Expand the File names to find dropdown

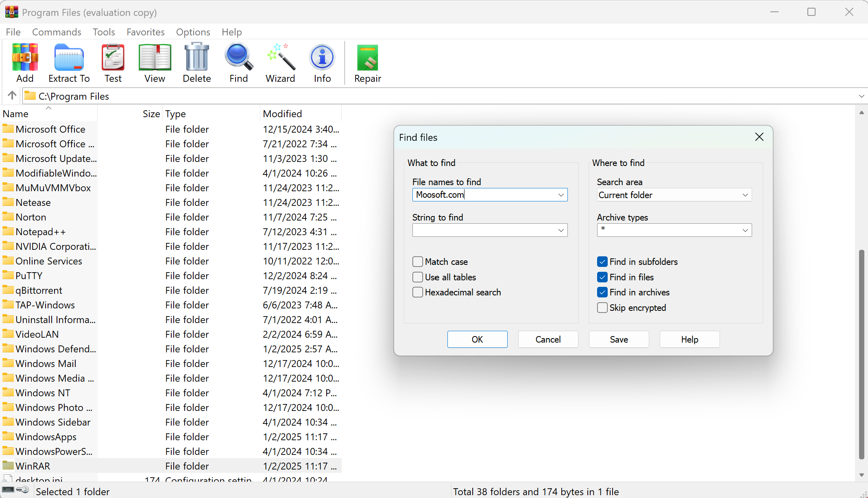click(561, 195)
